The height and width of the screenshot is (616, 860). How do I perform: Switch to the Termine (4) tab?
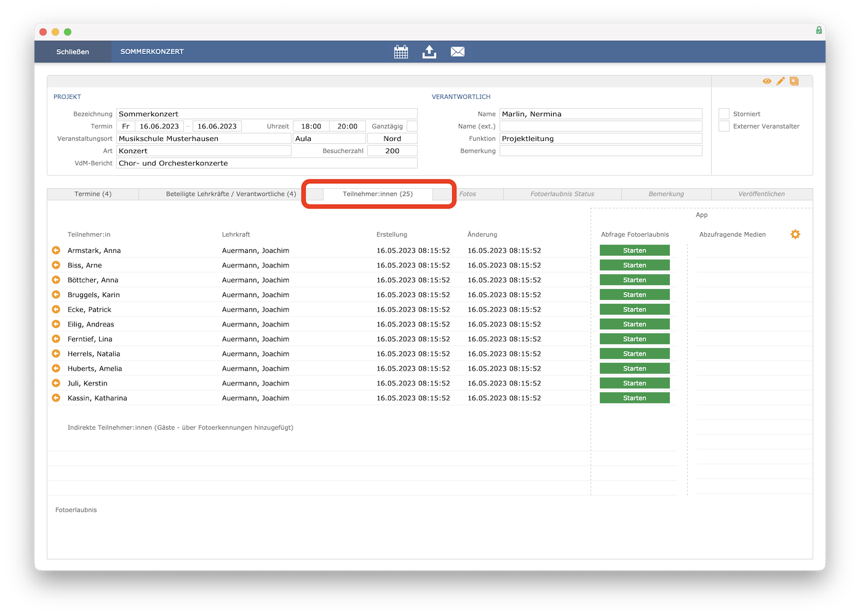[x=93, y=194]
